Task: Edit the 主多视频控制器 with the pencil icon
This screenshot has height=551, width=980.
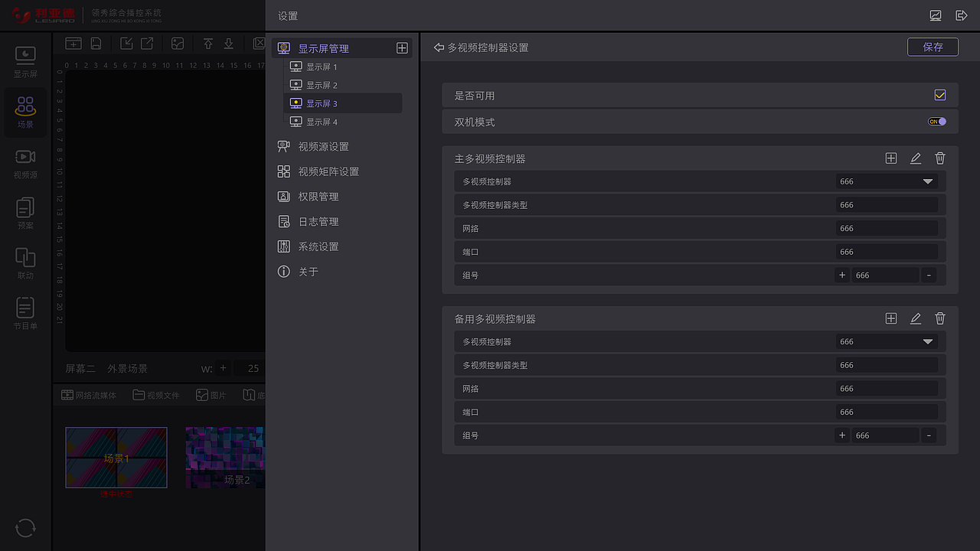Action: [916, 158]
